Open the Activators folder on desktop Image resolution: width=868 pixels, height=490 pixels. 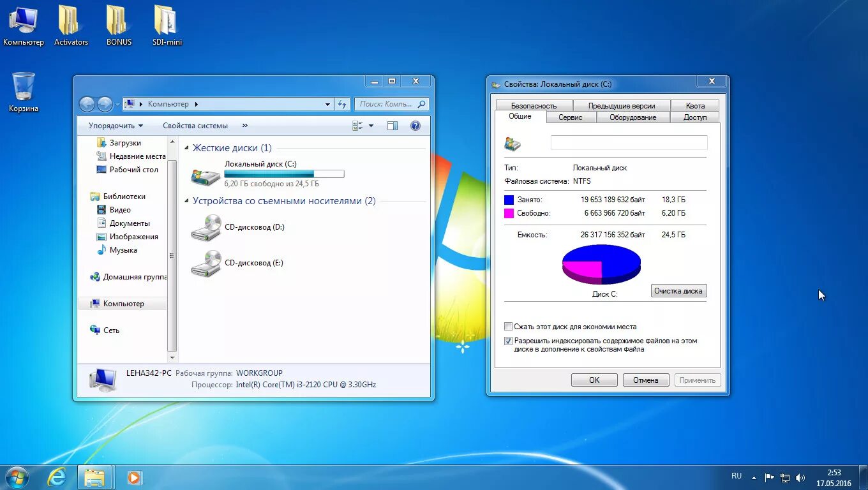71,26
